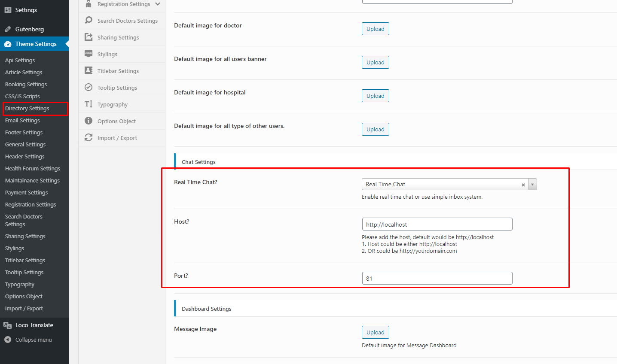Image resolution: width=617 pixels, height=364 pixels.
Task: Go to Api Settings submenu
Action: (x=20, y=60)
